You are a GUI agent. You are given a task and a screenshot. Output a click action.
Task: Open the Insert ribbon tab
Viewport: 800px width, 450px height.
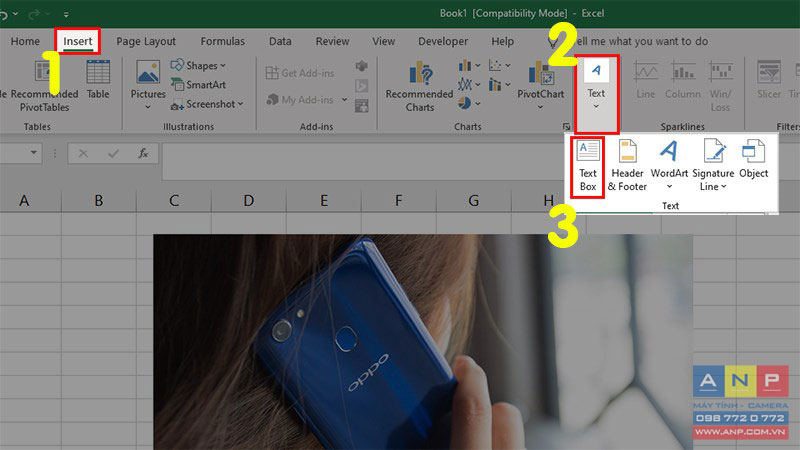point(78,41)
